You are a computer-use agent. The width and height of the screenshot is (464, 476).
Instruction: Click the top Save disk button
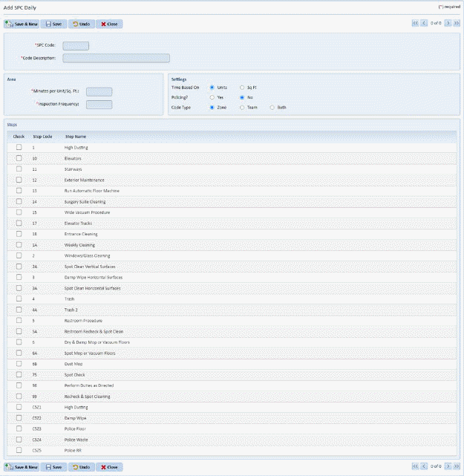pyautogui.click(x=53, y=24)
